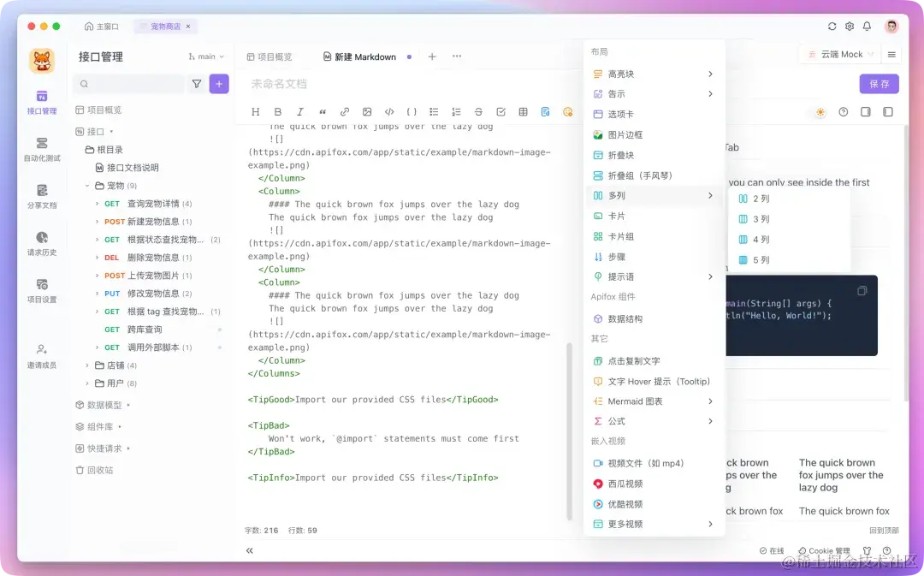Expand the 删除宠物信息 DEL entry
Viewport: 924px width, 576px height.
[98, 258]
